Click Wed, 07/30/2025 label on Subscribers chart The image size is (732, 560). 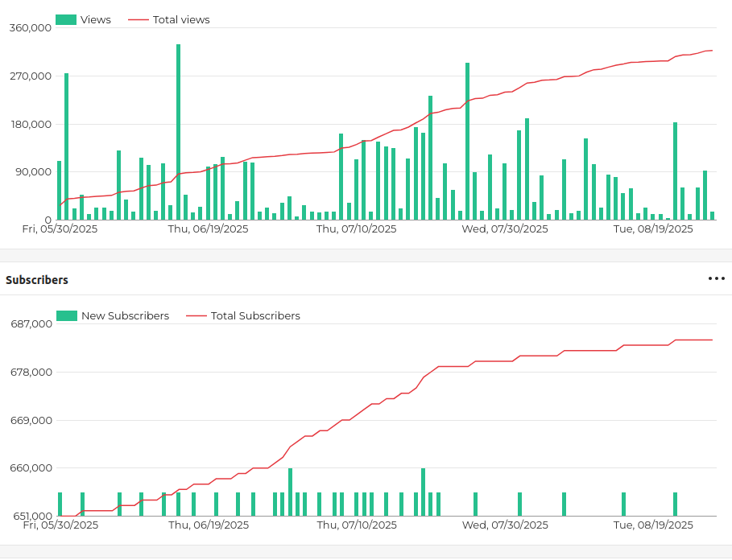505,525
